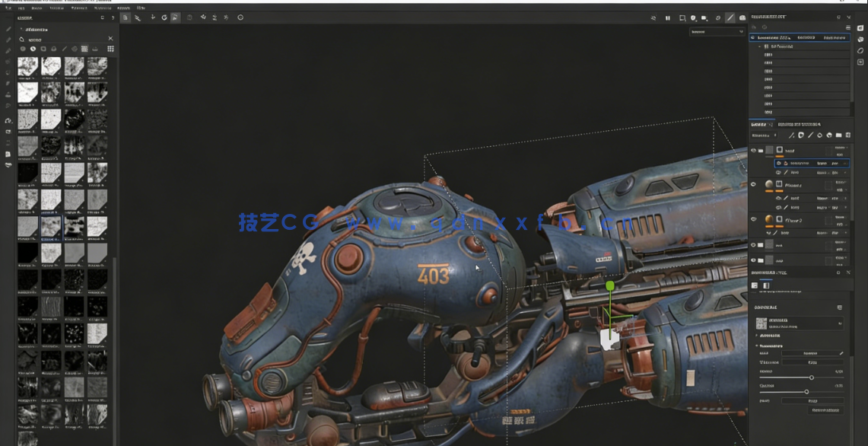Select the Eraser tool in left toolbar
This screenshot has width=868, height=446.
(8, 40)
